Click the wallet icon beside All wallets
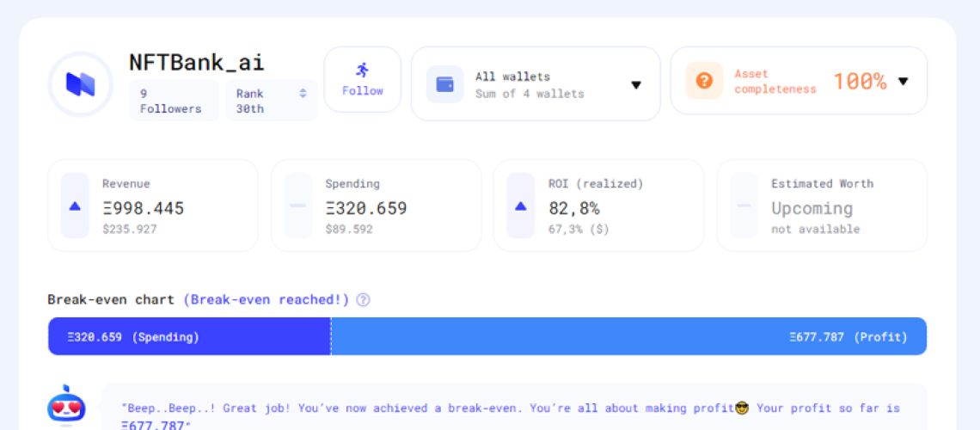The image size is (980, 430). [445, 84]
